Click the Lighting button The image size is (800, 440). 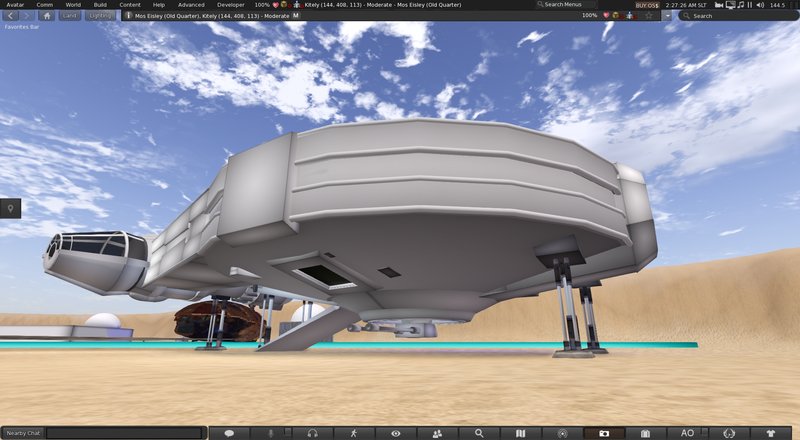coord(100,16)
